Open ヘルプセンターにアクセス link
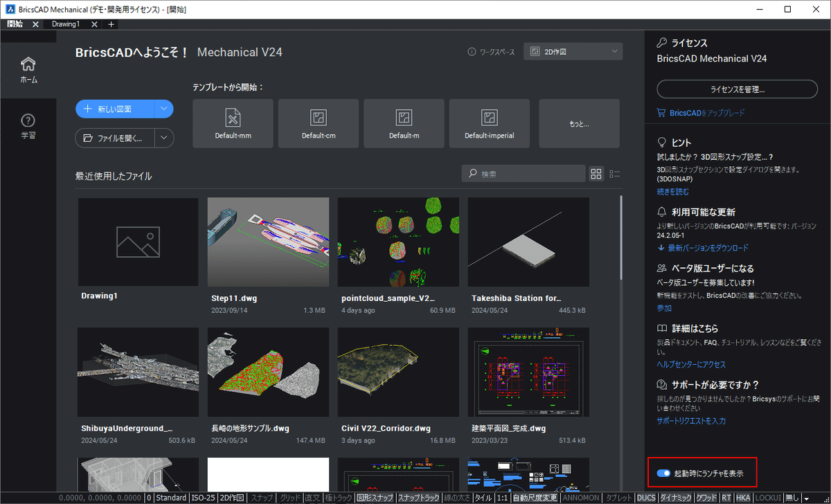This screenshot has height=504, width=831. pos(691,364)
